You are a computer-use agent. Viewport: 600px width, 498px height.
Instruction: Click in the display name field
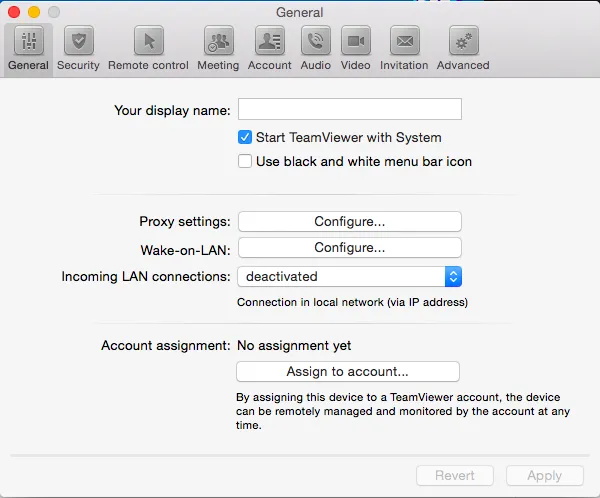(349, 110)
